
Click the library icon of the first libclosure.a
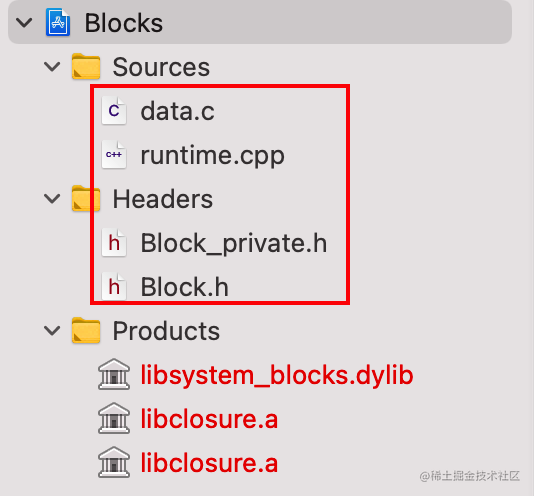click(x=114, y=418)
